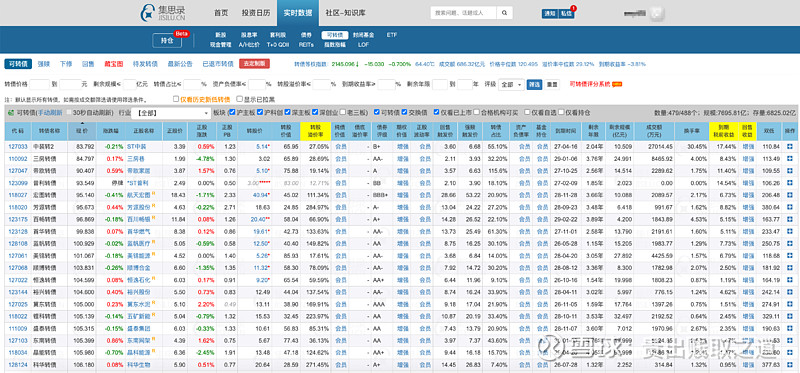This screenshot has height=373, width=800.
Task: Open the 首页 nav tab
Action: coord(221,13)
